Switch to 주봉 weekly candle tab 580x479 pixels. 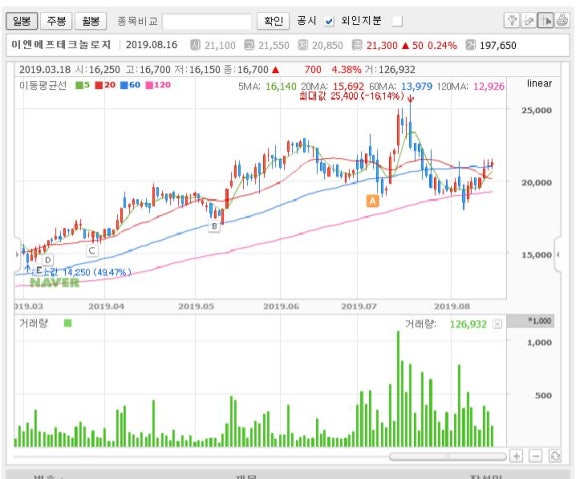tap(56, 21)
